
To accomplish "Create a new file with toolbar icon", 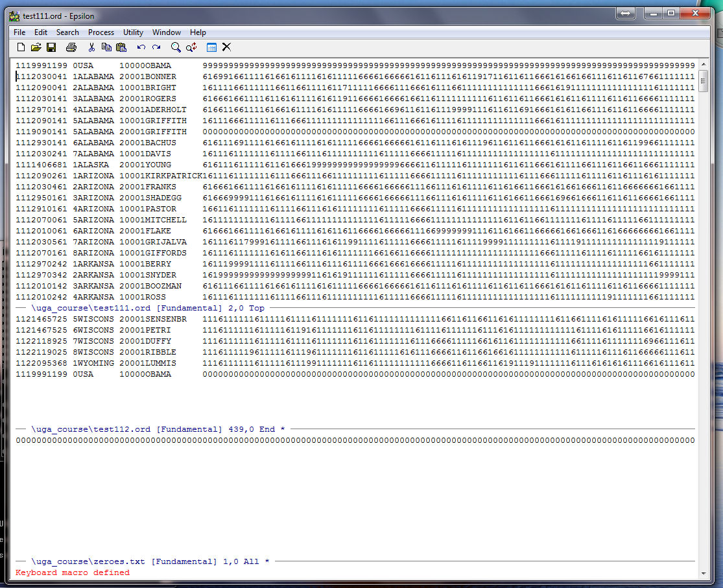I will (x=21, y=47).
